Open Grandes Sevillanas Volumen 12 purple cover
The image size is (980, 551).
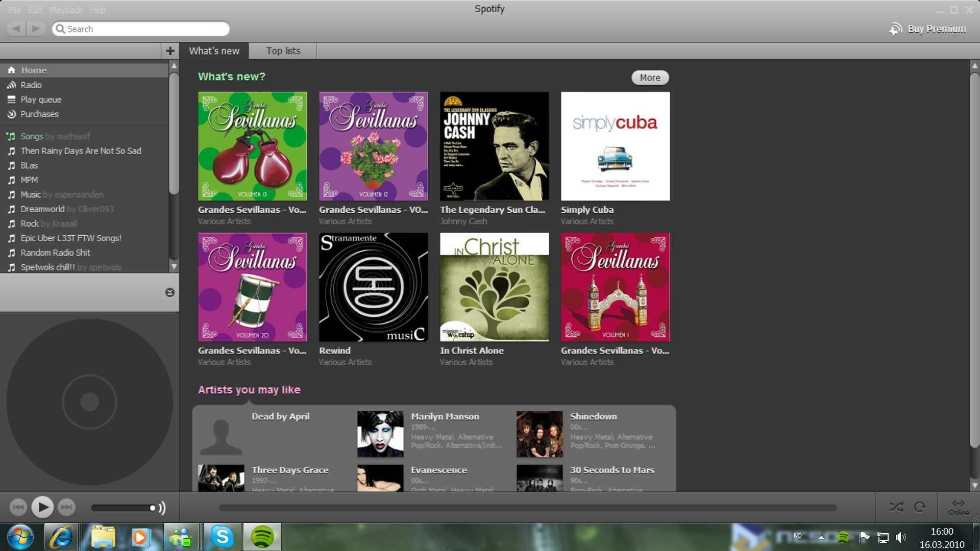(x=374, y=146)
